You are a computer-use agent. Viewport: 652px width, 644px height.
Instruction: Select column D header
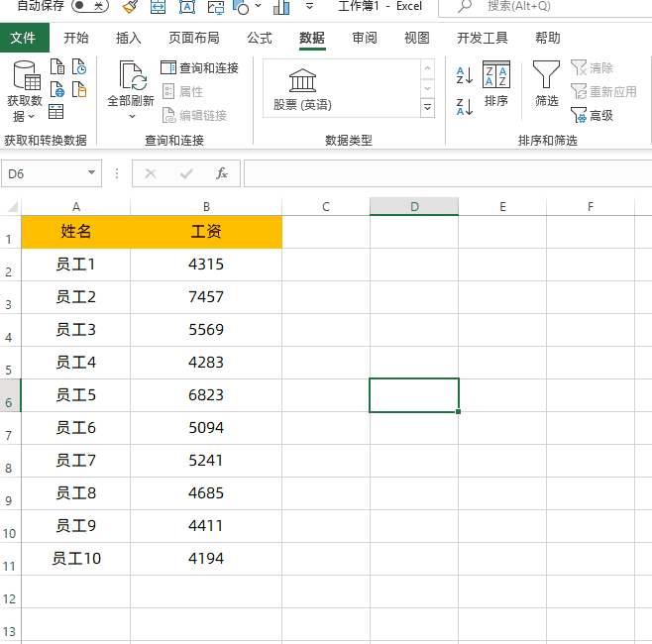(x=414, y=207)
